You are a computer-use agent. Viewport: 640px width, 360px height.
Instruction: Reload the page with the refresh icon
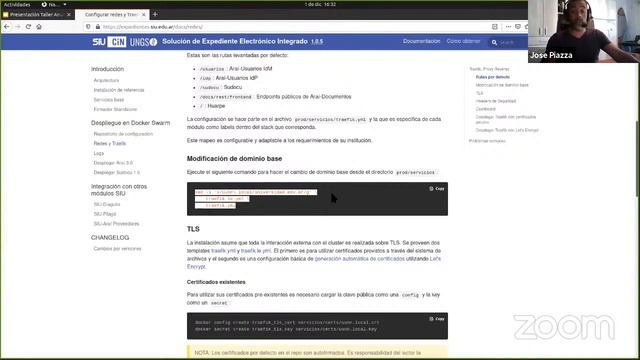pos(28,27)
